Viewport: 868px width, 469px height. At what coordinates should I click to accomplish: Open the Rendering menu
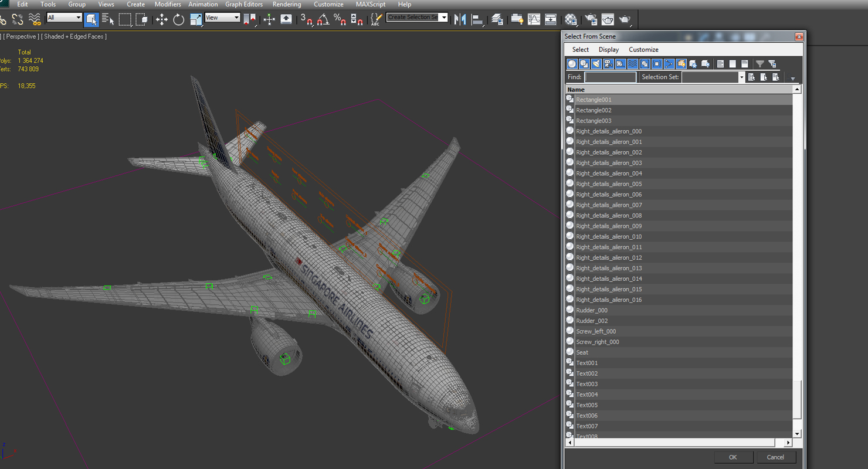tap(287, 4)
